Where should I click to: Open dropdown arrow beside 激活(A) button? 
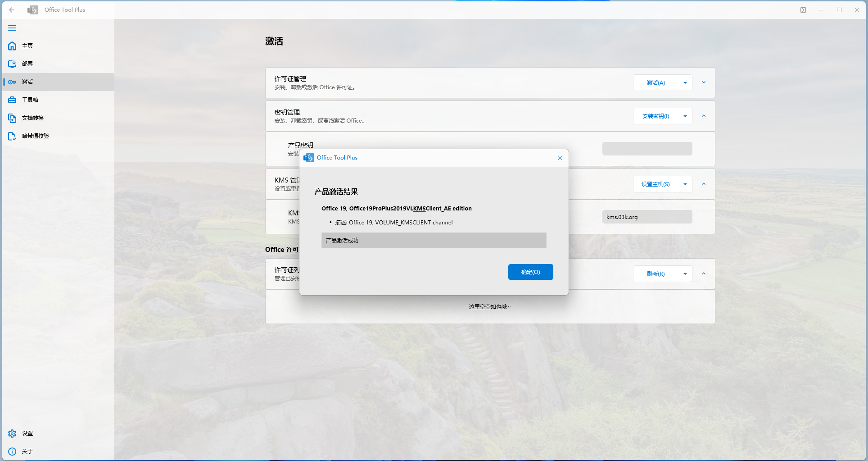click(x=685, y=83)
